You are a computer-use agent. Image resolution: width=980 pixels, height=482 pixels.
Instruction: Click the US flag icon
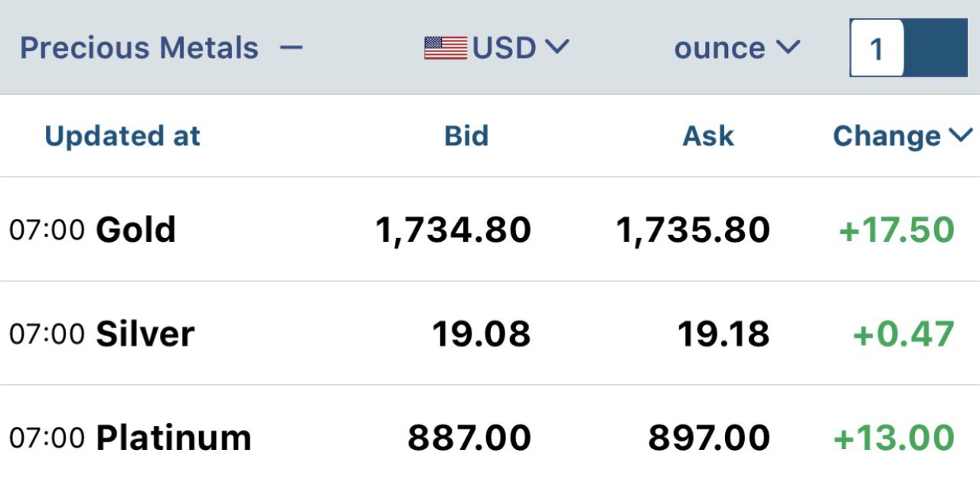pos(446,48)
